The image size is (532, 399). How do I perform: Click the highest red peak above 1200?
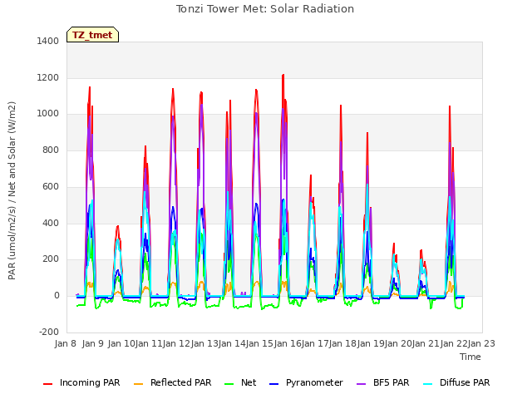(x=283, y=76)
